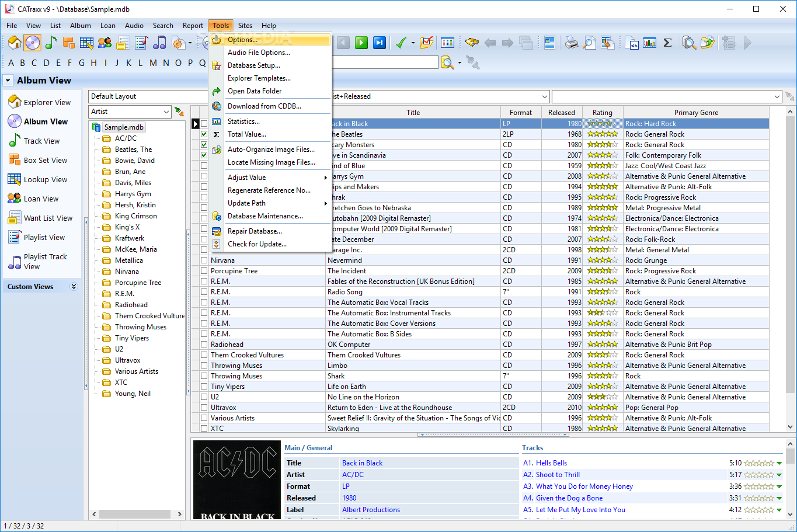Viewport: 797px width, 532px height.
Task: Open dropdown arrow beside search magnifier icon
Action: point(460,62)
